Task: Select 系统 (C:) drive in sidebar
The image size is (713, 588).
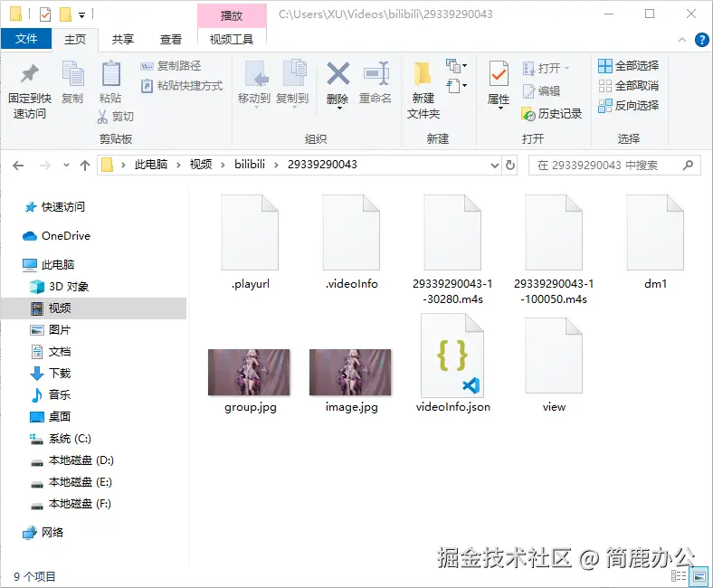Action: pyautogui.click(x=61, y=439)
